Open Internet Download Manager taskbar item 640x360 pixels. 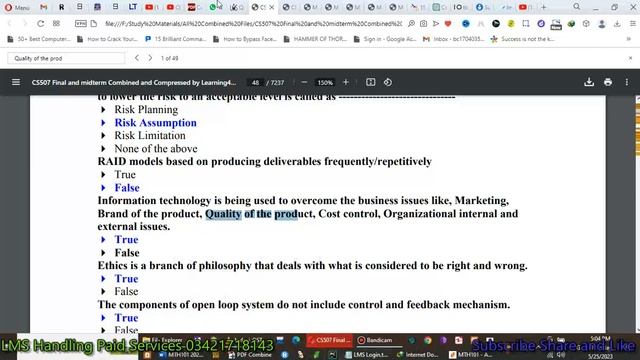click(x=418, y=354)
